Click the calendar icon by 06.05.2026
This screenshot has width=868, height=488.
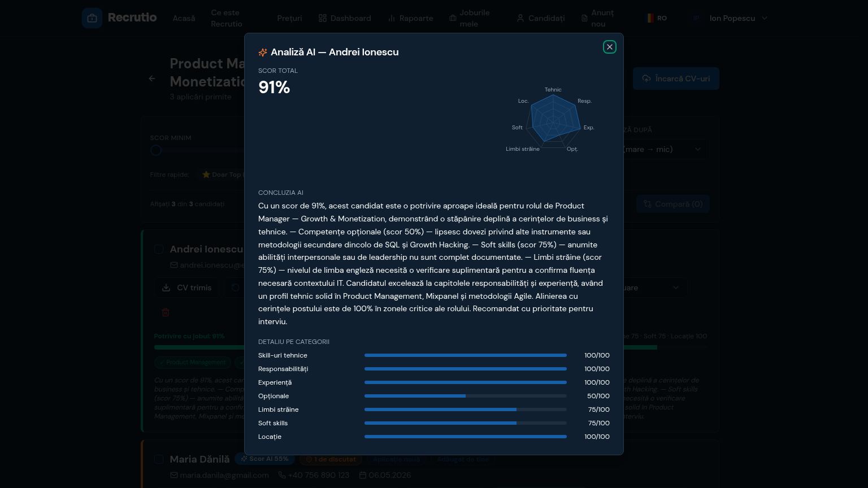(x=363, y=475)
